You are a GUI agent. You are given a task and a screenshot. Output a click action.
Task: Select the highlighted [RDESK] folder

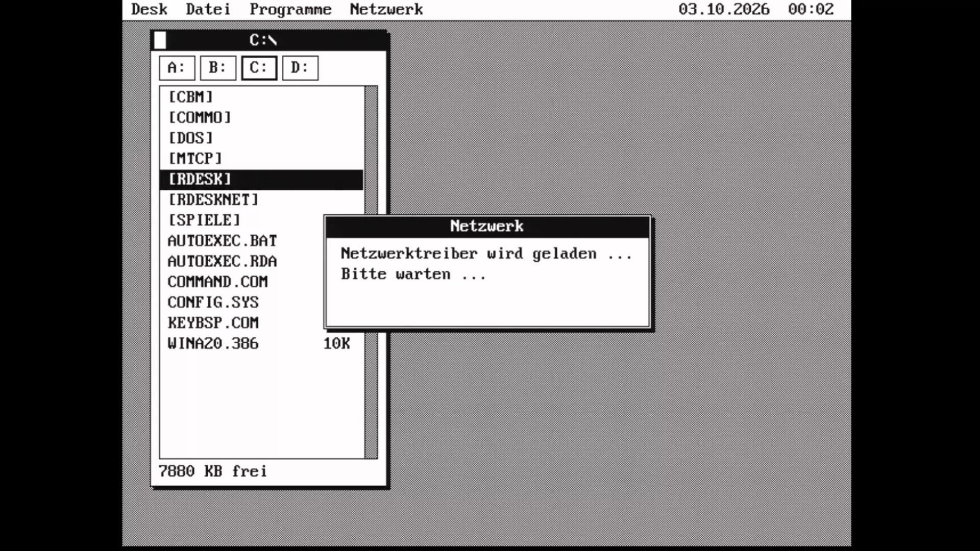[261, 180]
